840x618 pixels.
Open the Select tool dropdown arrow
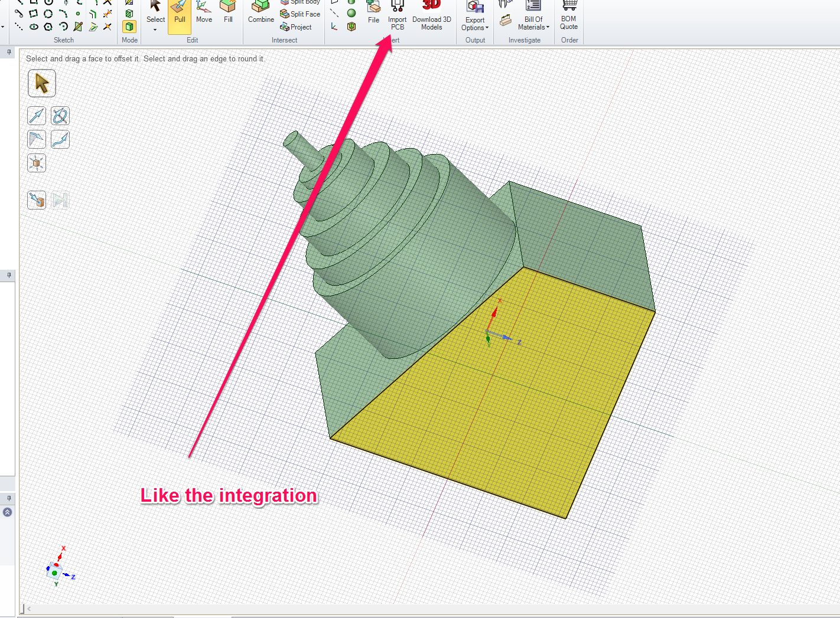(x=155, y=30)
